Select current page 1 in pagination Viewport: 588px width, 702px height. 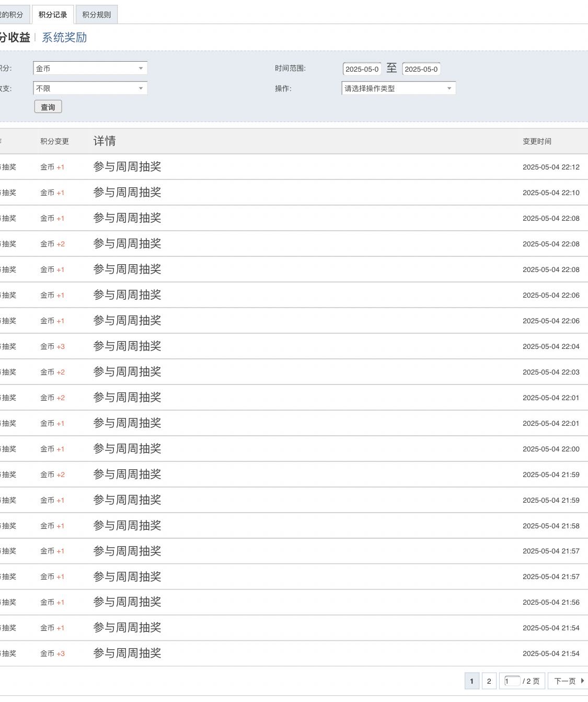point(471,681)
